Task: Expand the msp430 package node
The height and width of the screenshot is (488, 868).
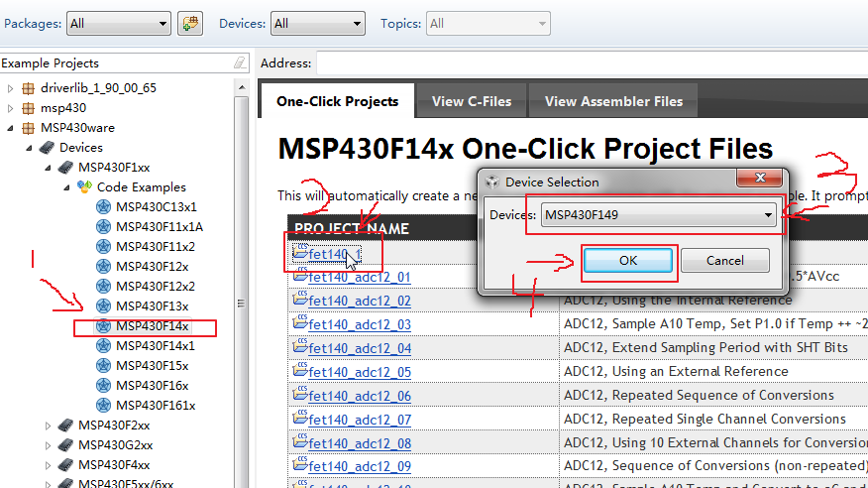Action: 10,108
